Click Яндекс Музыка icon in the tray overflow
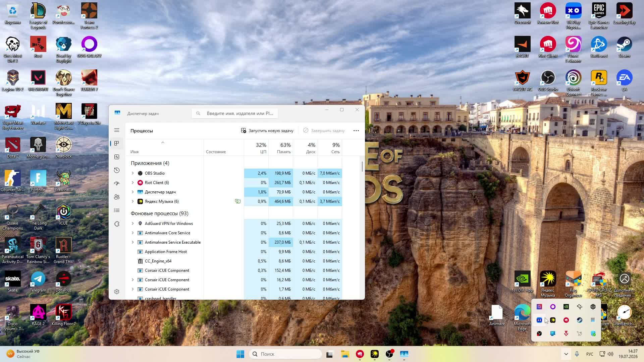 553,320
